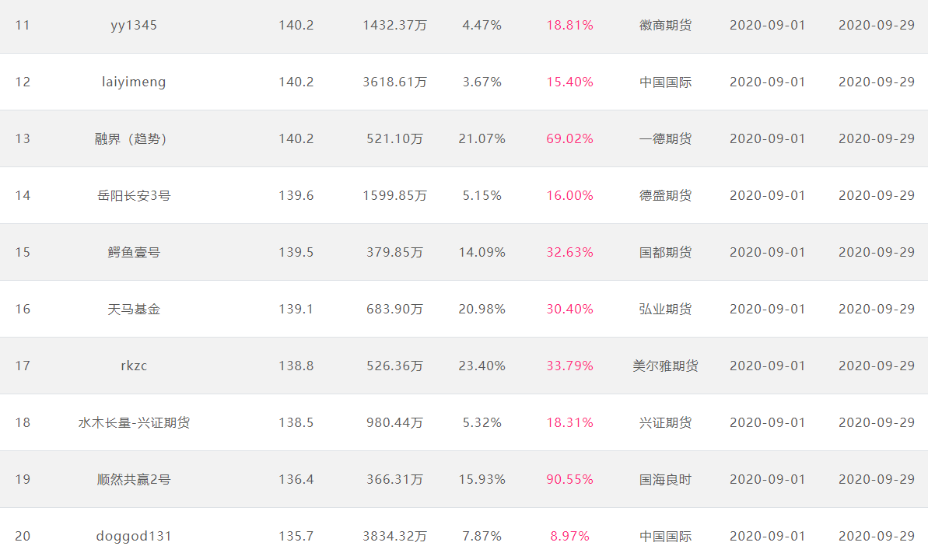
Task: Open the 天马基金 account entry
Action: (x=134, y=310)
